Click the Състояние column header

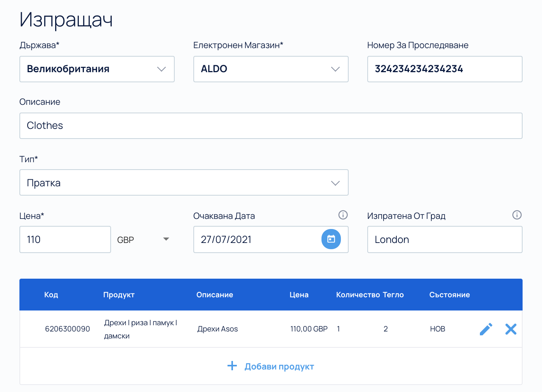pyautogui.click(x=449, y=295)
